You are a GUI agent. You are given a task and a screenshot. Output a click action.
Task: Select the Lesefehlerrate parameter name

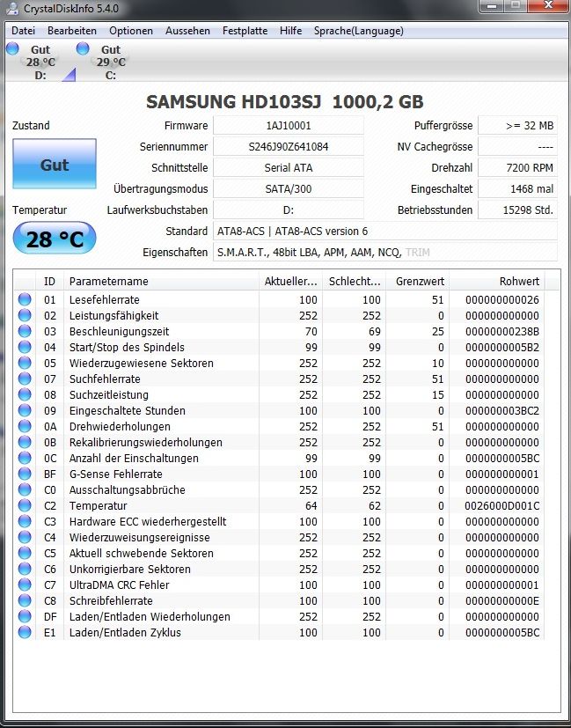pos(105,299)
